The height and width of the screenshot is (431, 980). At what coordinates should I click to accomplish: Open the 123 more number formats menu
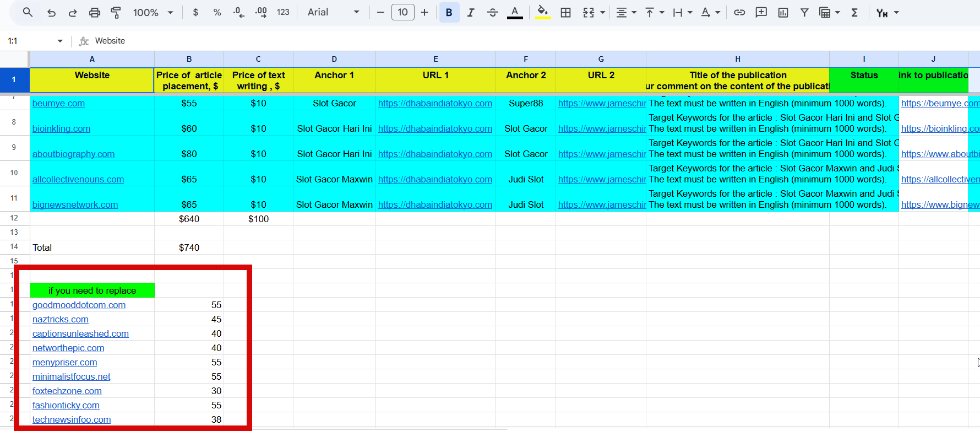click(x=283, y=12)
